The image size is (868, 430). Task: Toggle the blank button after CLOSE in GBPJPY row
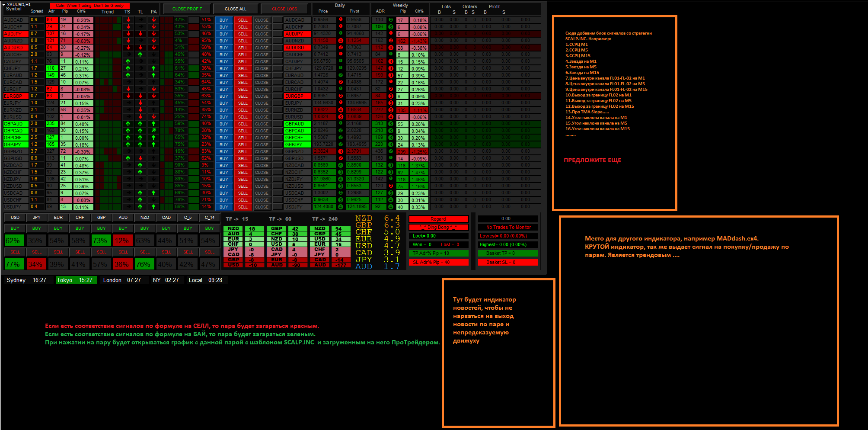point(278,144)
